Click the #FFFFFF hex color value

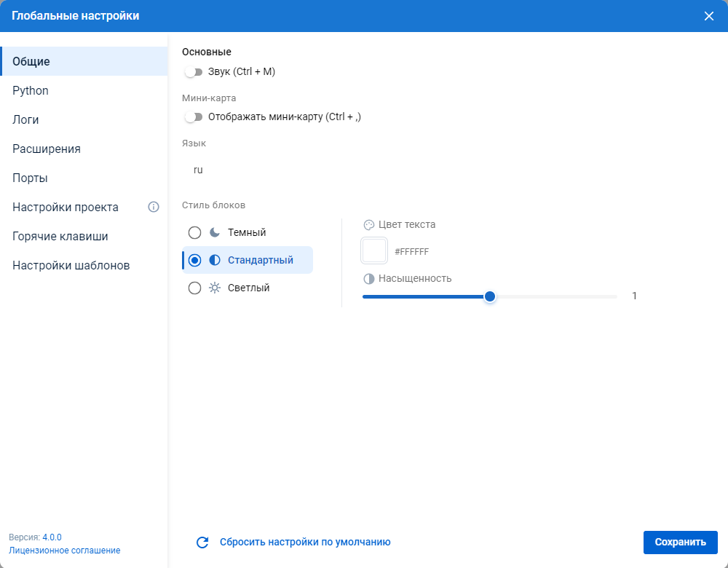412,252
